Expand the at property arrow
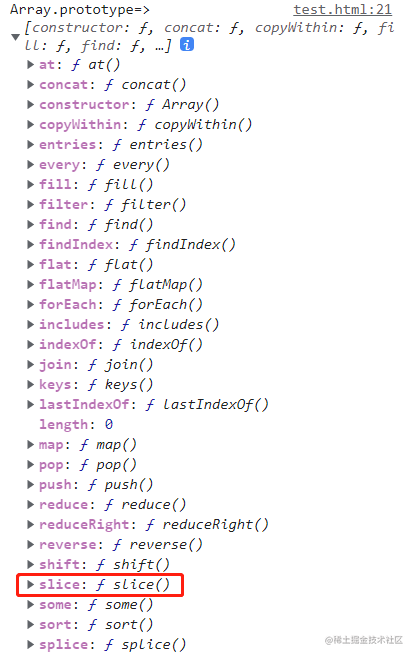The width and height of the screenshot is (416, 658). click(x=30, y=64)
